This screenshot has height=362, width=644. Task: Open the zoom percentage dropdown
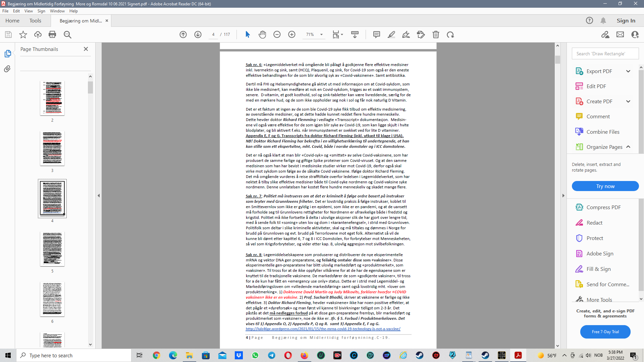click(x=321, y=35)
